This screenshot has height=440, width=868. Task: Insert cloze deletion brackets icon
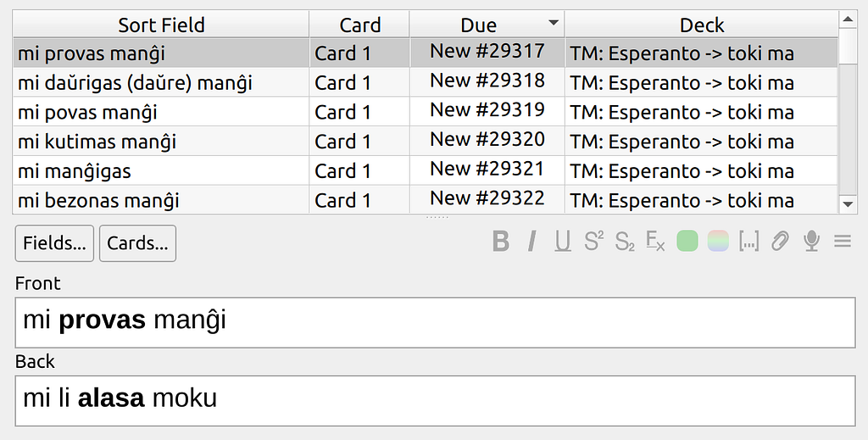coord(748,242)
